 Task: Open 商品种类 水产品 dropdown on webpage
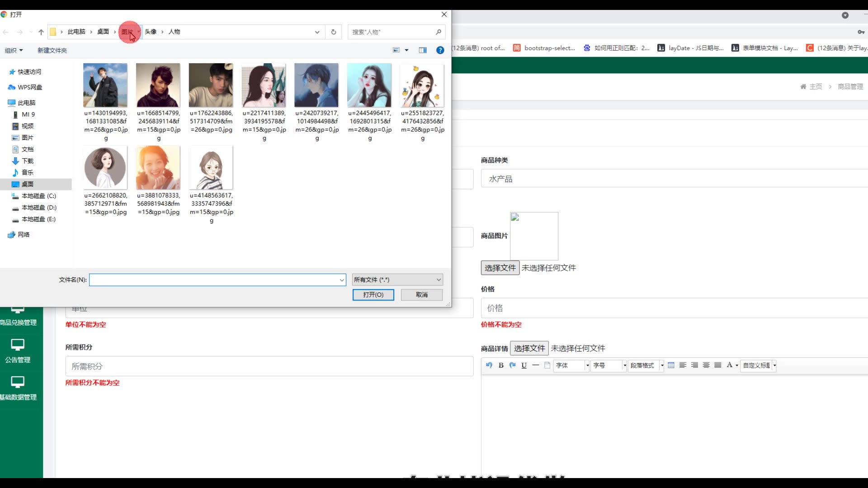(x=675, y=179)
